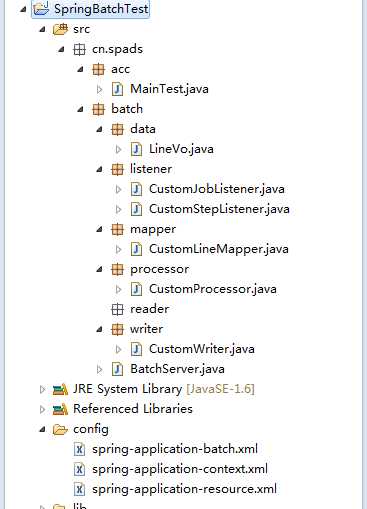Collapse the data package node
This screenshot has width=367, height=509.
[x=99, y=130]
